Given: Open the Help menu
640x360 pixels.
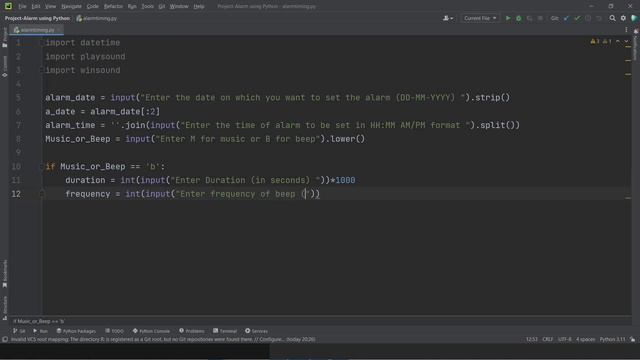Looking at the screenshot, I should [x=199, y=7].
